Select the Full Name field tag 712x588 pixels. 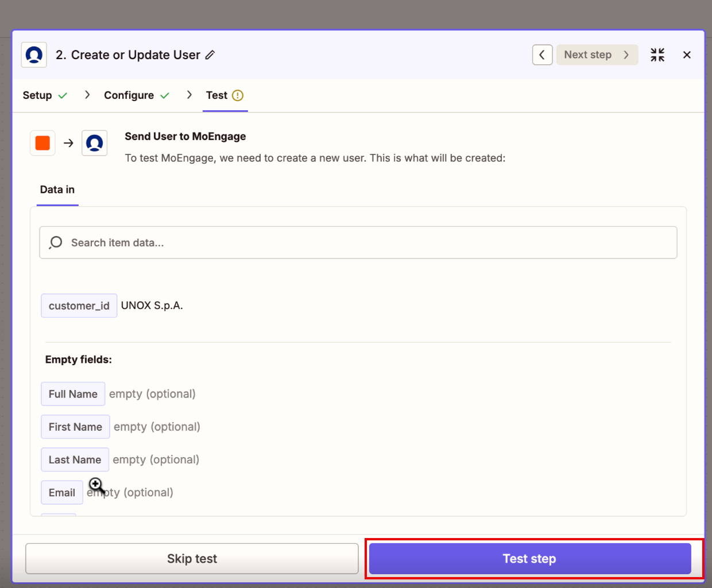coord(73,394)
